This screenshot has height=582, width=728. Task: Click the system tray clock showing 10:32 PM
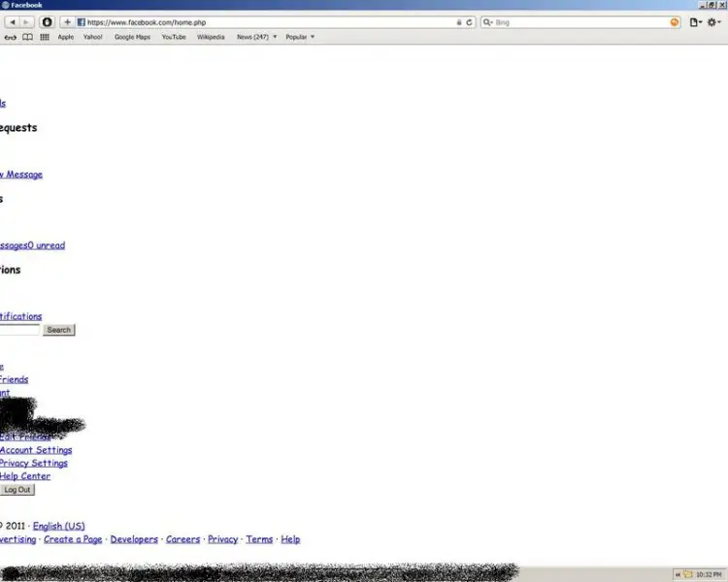point(709,575)
